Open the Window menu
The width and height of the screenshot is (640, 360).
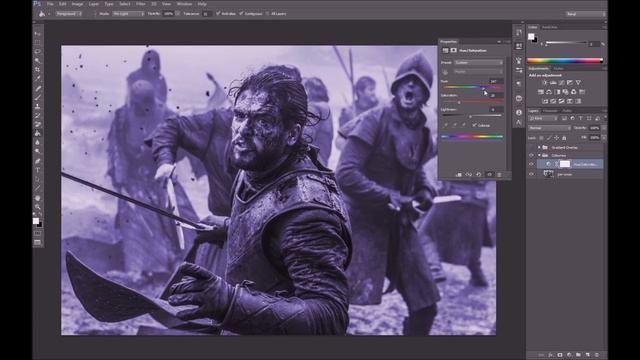184,4
